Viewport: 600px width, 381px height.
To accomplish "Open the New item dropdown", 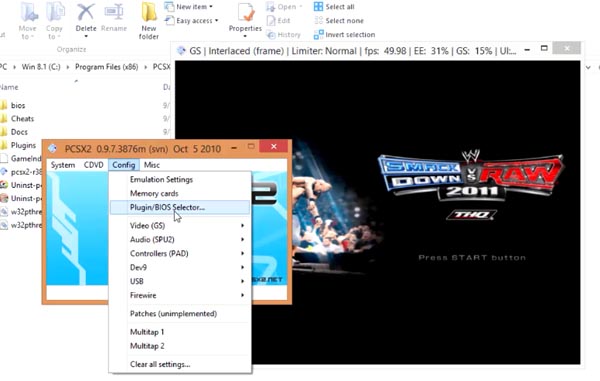I will tap(189, 7).
